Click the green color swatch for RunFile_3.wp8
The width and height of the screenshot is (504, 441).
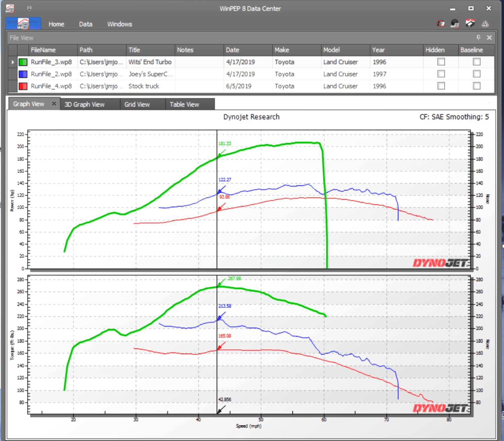click(23, 62)
